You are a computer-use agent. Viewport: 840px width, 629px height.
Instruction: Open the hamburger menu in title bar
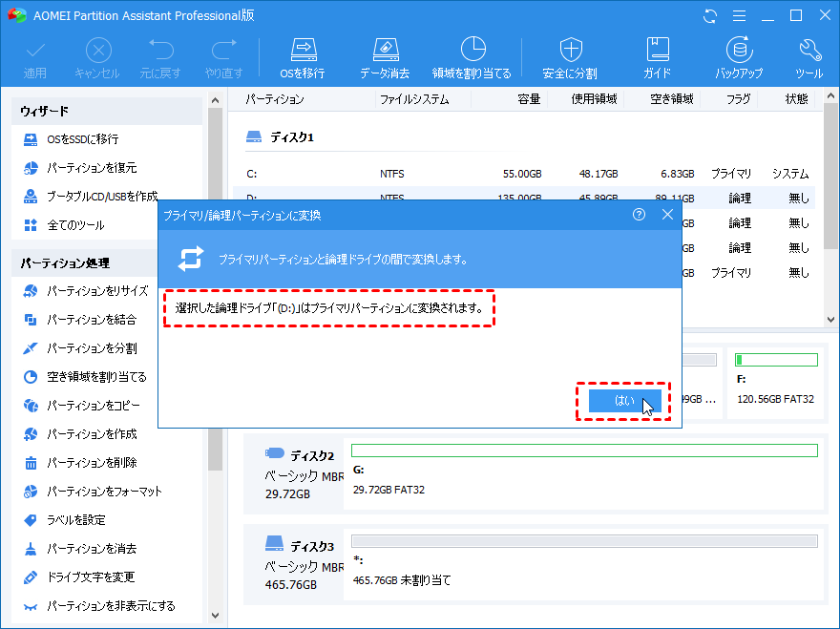pyautogui.click(x=739, y=16)
